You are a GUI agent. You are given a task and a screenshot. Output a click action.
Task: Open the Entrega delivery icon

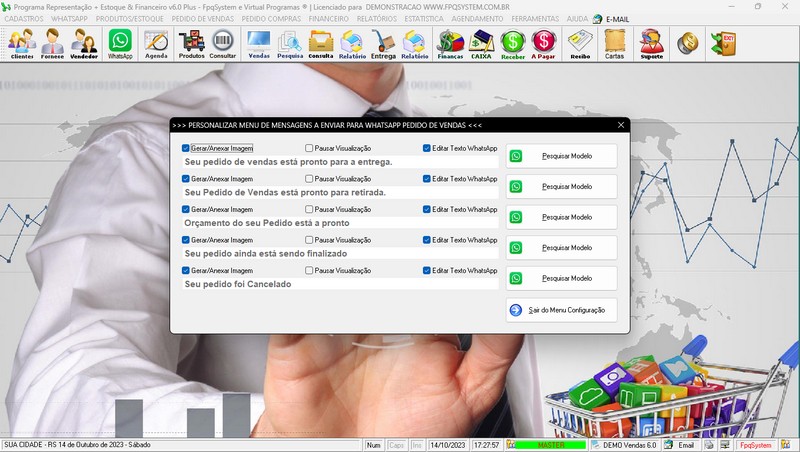coord(383,44)
